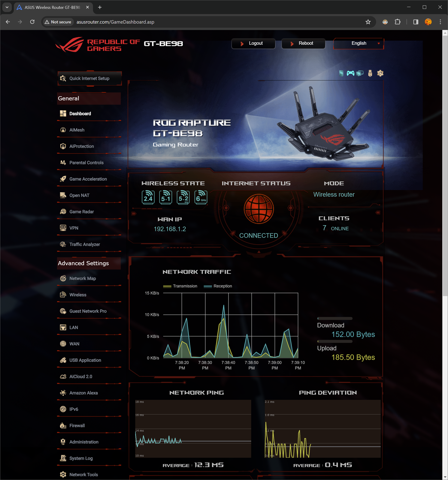Viewport: 448px width, 480px height.
Task: Click the Download speed progress bar
Action: tap(335, 319)
